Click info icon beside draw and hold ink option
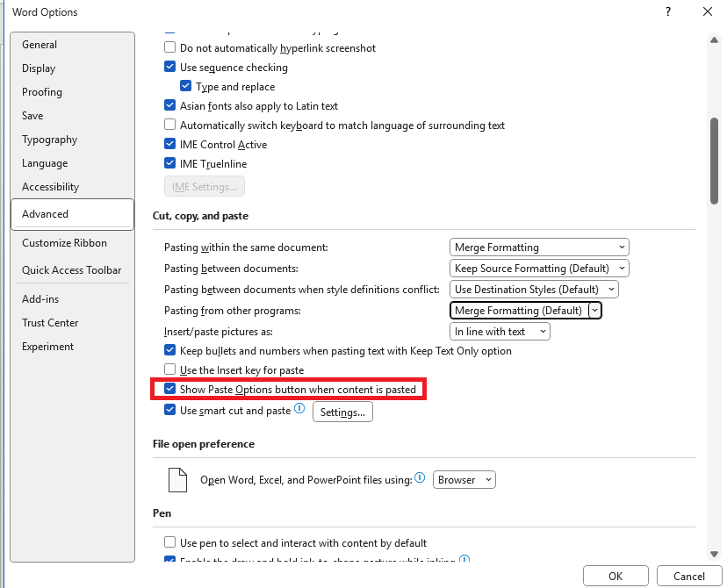The width and height of the screenshot is (727, 588). 464,559
